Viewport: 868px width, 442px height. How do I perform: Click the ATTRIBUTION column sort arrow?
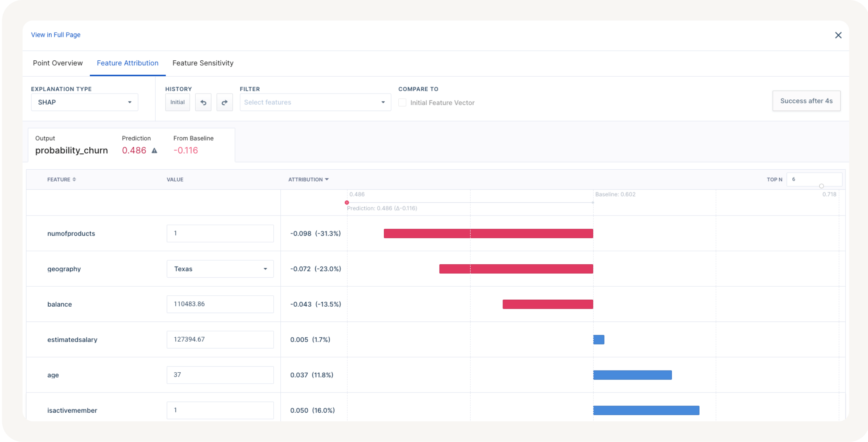coord(327,179)
